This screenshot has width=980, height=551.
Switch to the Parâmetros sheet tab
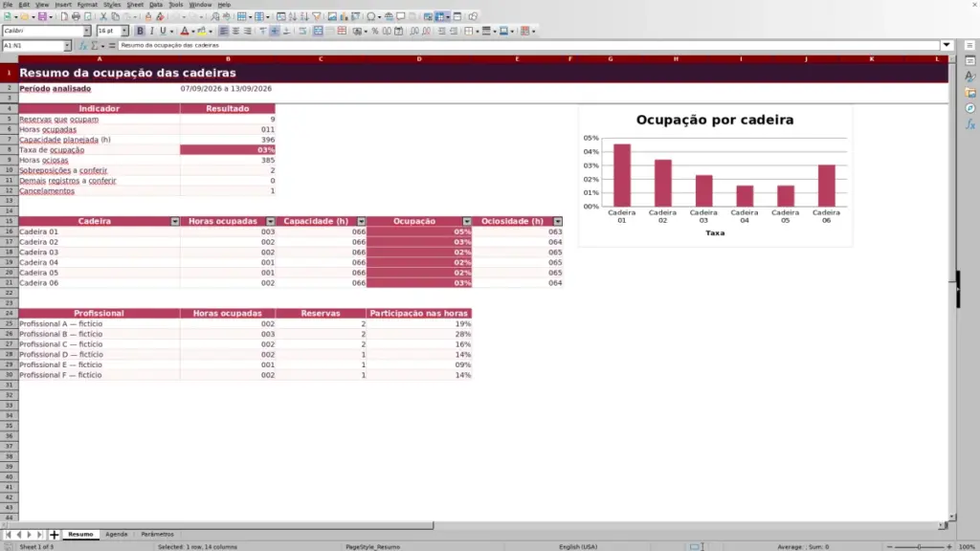tap(158, 534)
